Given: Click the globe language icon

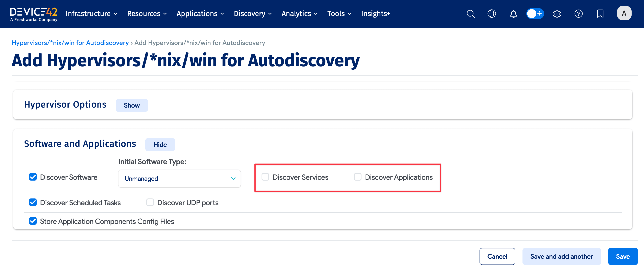Looking at the screenshot, I should [x=492, y=14].
